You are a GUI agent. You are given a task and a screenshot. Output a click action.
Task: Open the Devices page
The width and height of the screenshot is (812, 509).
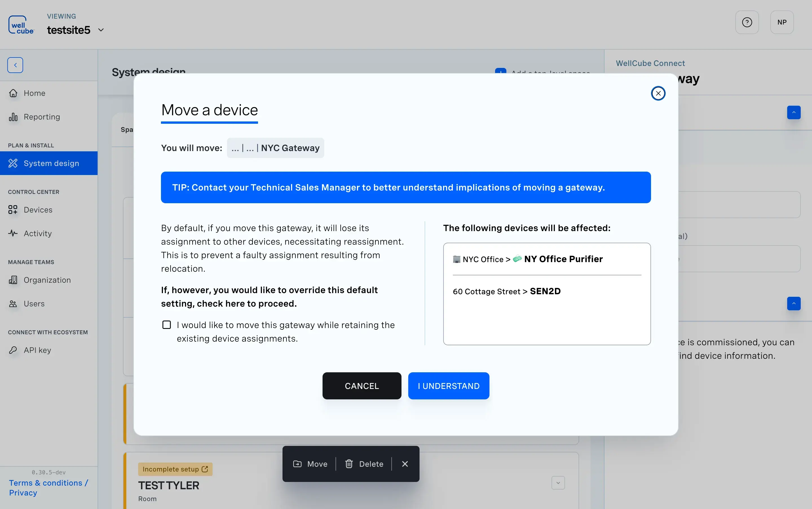tap(38, 210)
